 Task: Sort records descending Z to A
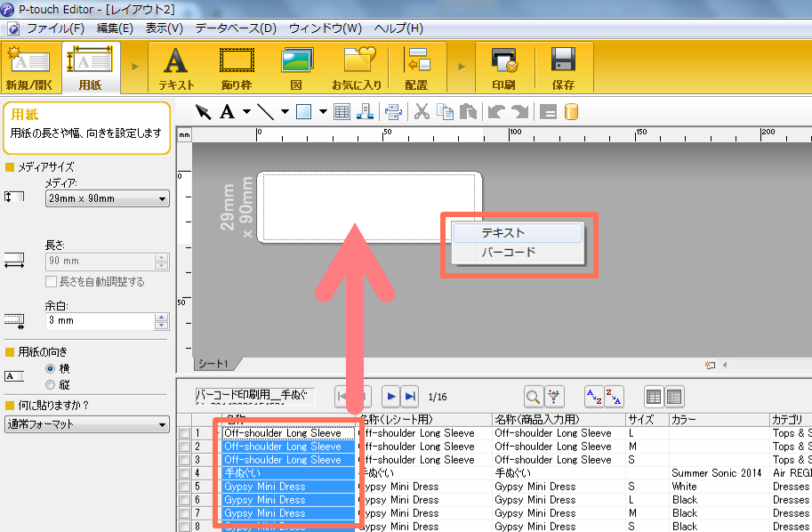click(x=614, y=398)
